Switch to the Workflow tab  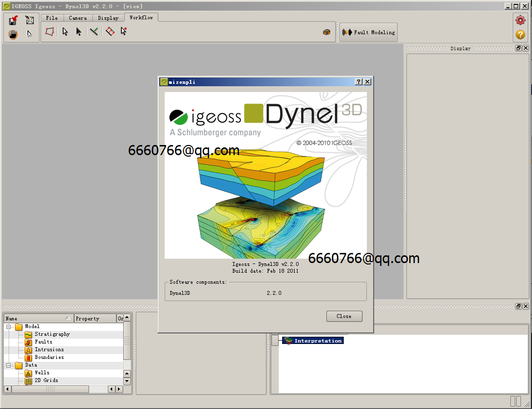(141, 17)
